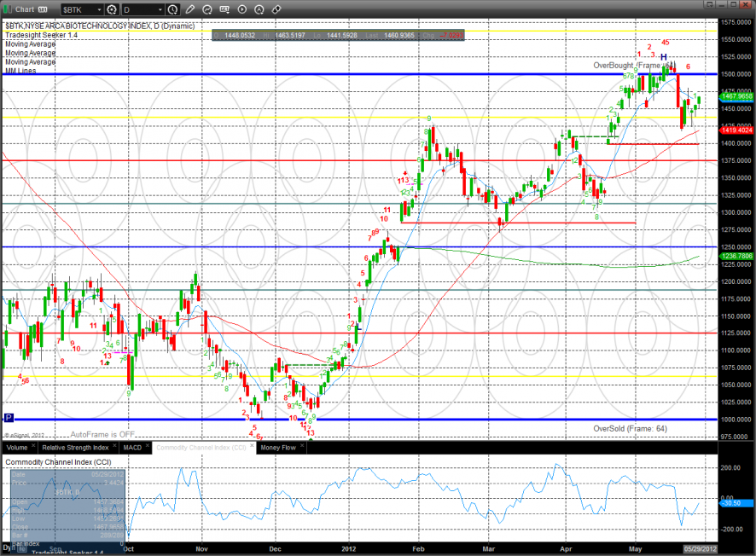
Task: Click the 1467.9658 green price label
Action: [736, 97]
